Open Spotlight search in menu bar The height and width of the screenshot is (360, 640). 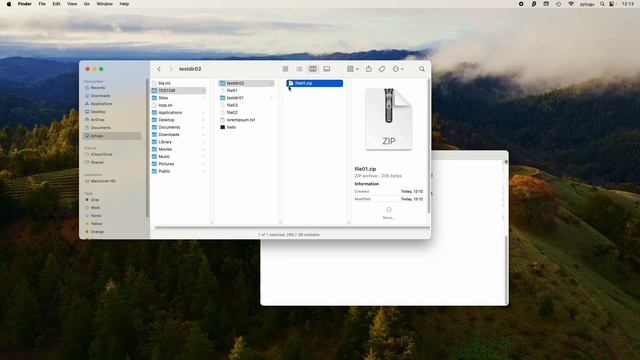[x=602, y=4]
